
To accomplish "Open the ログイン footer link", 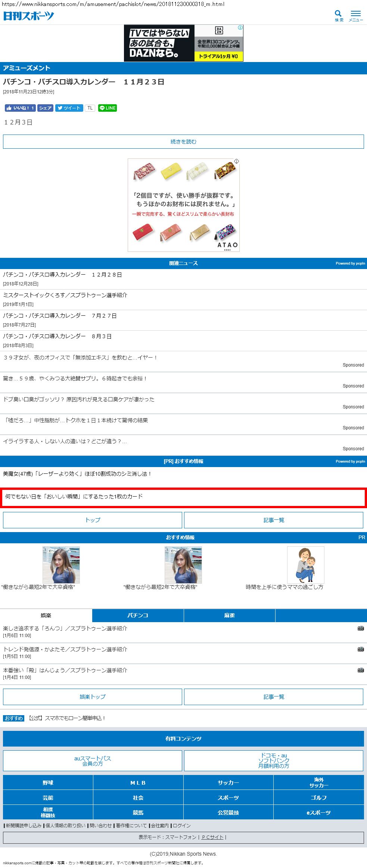I will 182,825.
